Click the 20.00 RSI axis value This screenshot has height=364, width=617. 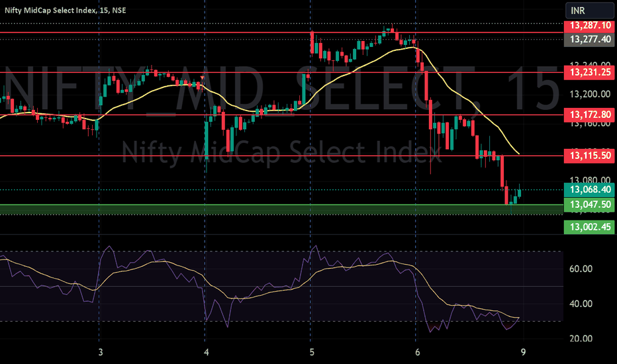click(581, 338)
